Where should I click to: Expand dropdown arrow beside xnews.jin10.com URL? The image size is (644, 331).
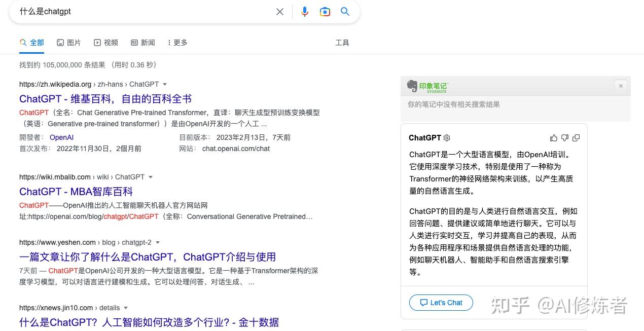click(x=126, y=308)
